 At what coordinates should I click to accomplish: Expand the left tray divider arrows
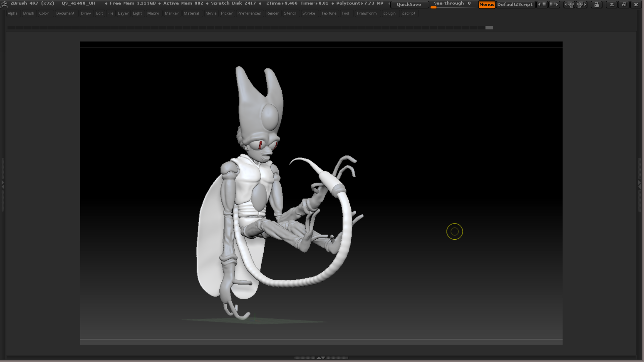pos(3,184)
